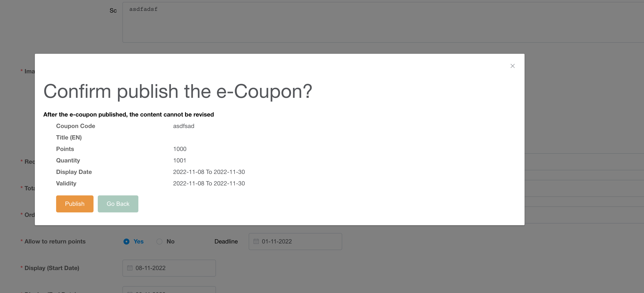Close the confirm publish dialog

tap(512, 66)
